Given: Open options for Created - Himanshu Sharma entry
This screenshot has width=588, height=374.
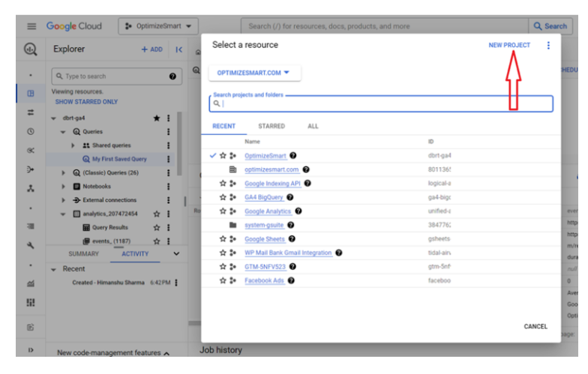Looking at the screenshot, I should tap(176, 283).
